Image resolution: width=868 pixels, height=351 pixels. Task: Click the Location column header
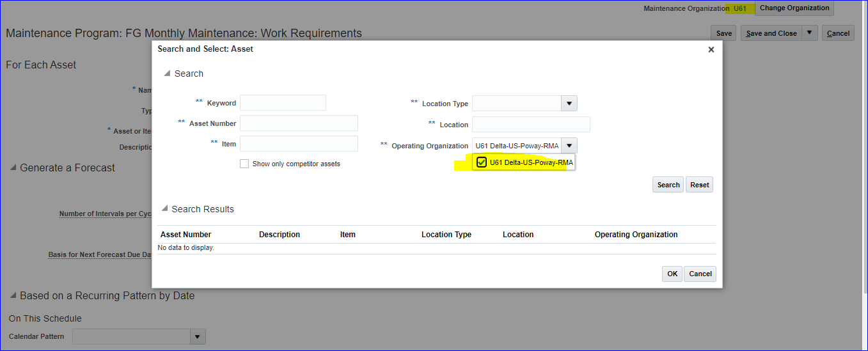tap(518, 235)
